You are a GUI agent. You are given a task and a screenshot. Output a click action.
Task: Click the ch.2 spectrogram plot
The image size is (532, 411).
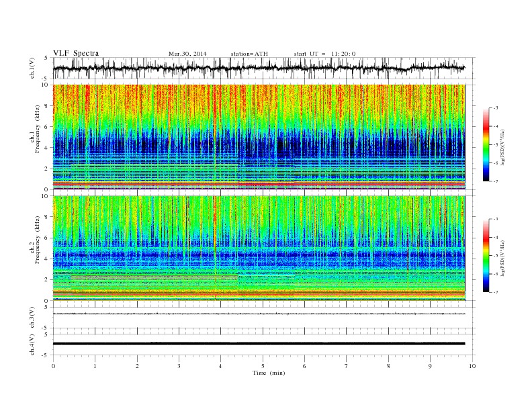[x=259, y=248]
